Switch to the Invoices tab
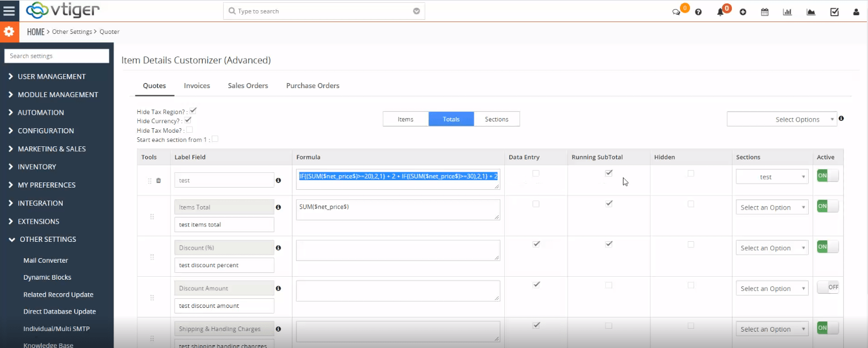 [x=197, y=85]
